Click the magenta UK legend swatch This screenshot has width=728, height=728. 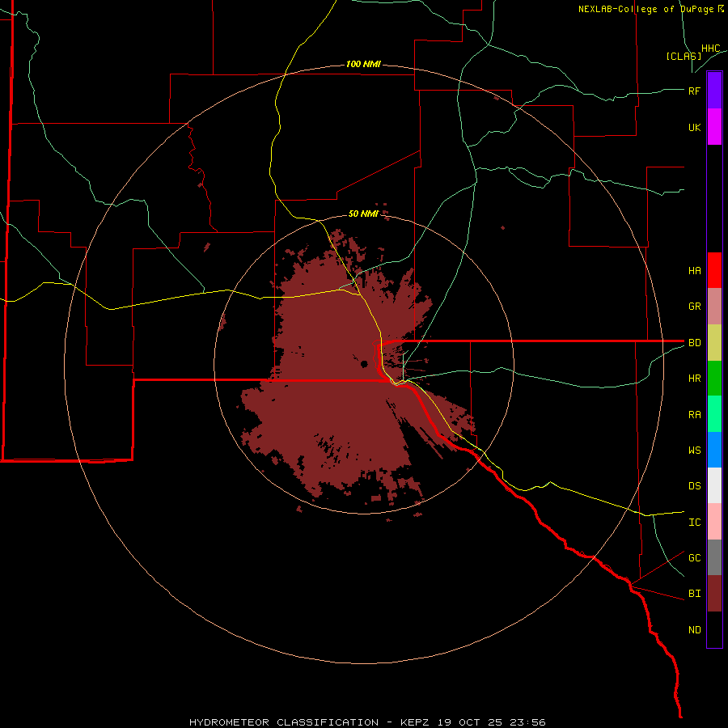click(x=714, y=127)
